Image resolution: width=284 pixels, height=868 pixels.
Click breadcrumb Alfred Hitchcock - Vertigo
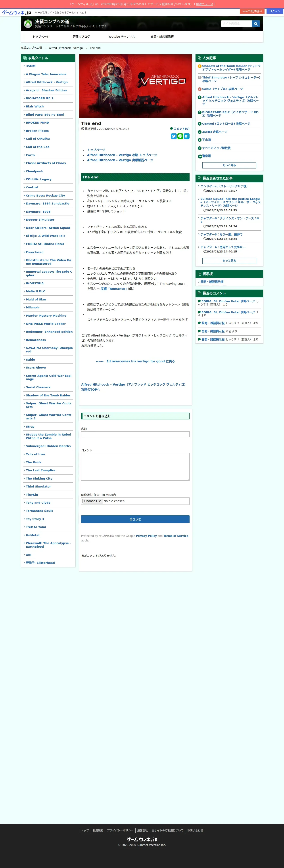(66, 48)
